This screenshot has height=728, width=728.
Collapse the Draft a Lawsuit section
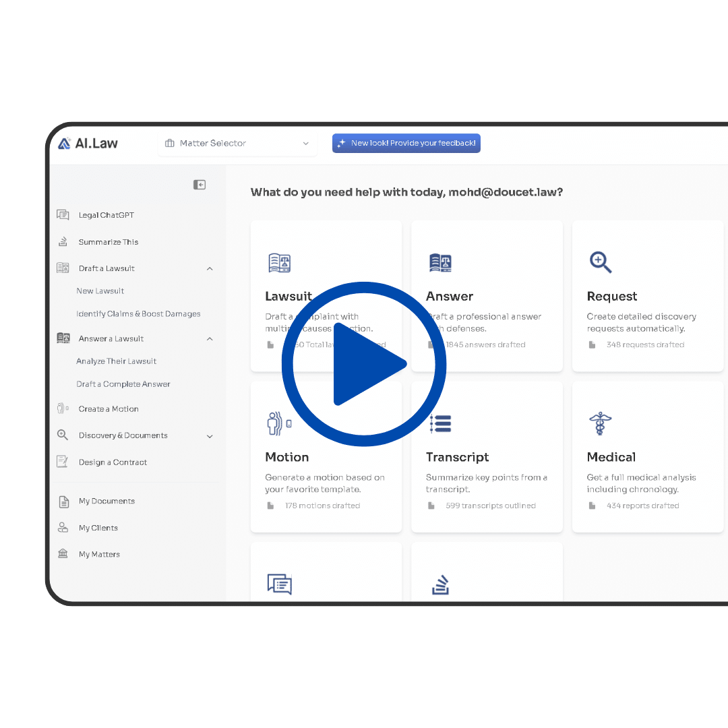coord(210,268)
